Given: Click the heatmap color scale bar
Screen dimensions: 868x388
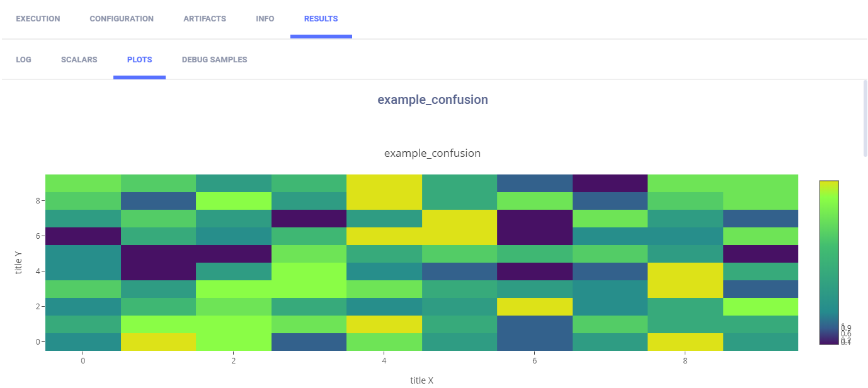Looking at the screenshot, I should (x=829, y=262).
